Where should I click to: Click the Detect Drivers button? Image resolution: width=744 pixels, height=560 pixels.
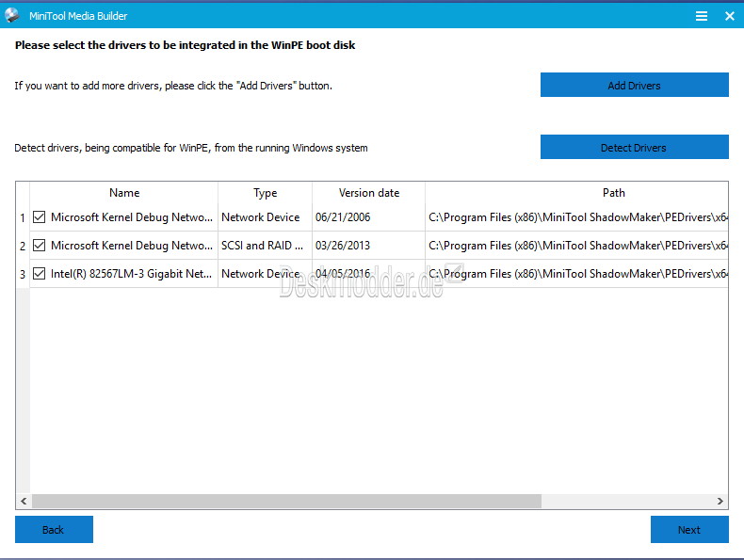coord(635,147)
